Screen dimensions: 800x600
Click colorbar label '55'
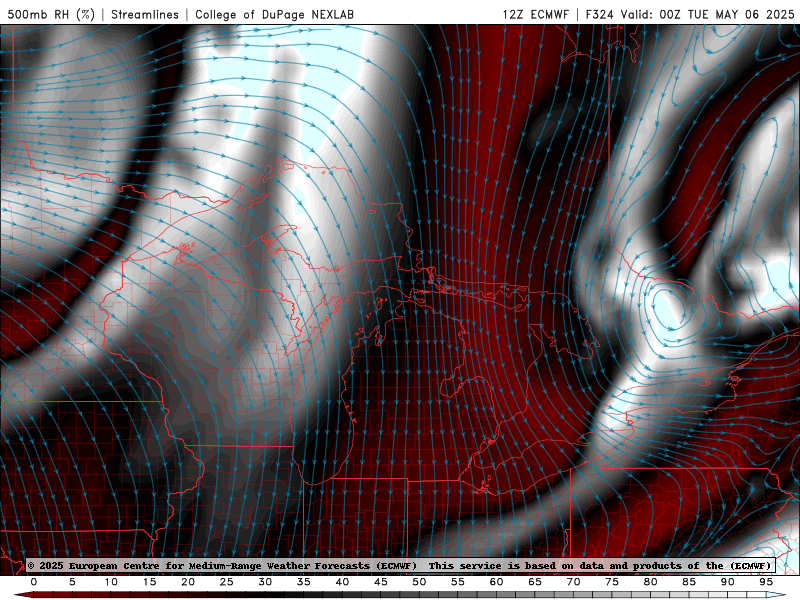tap(458, 582)
